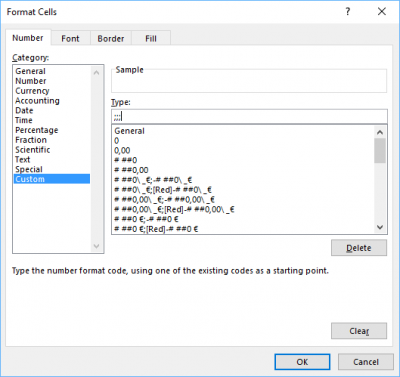Select the # ##0,00 format code
The image size is (400, 377).
coord(131,170)
